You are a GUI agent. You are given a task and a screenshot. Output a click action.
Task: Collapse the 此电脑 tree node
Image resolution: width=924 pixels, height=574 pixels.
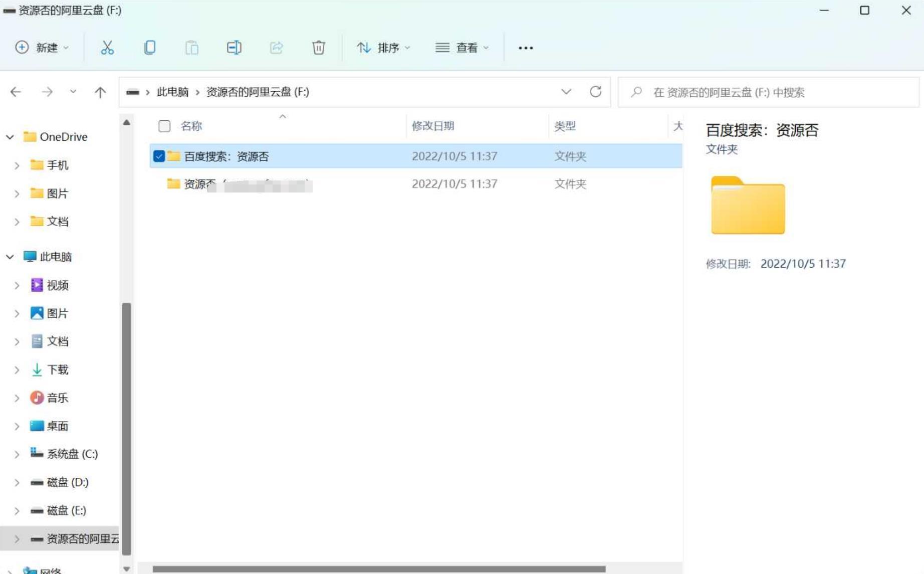click(10, 257)
